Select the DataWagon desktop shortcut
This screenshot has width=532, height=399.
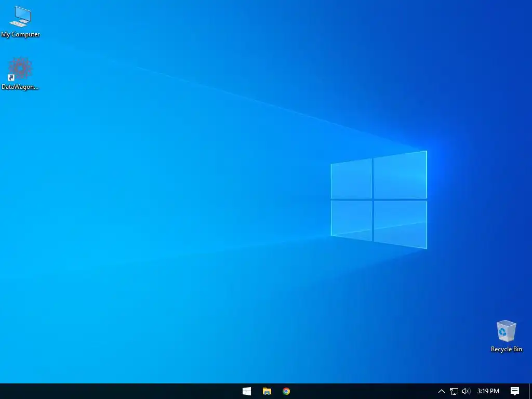(20, 74)
